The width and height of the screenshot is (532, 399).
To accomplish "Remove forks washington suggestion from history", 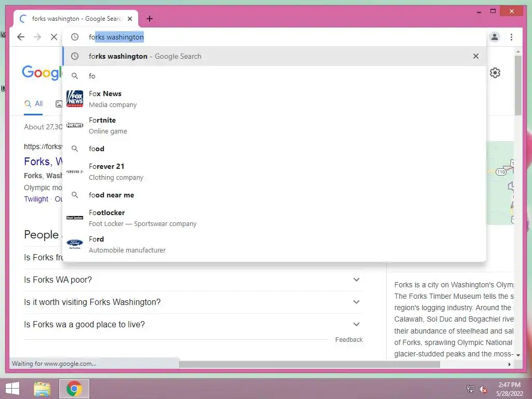I will (476, 56).
